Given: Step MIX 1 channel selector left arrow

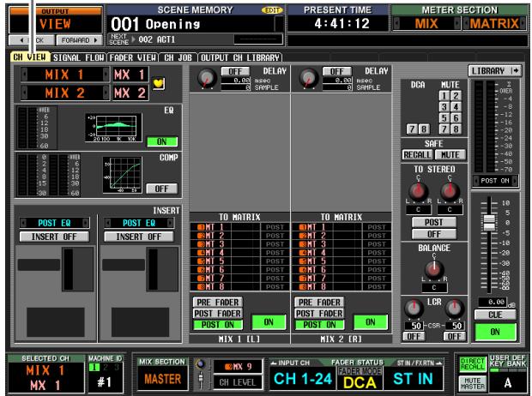Looking at the screenshot, I should click(24, 75).
